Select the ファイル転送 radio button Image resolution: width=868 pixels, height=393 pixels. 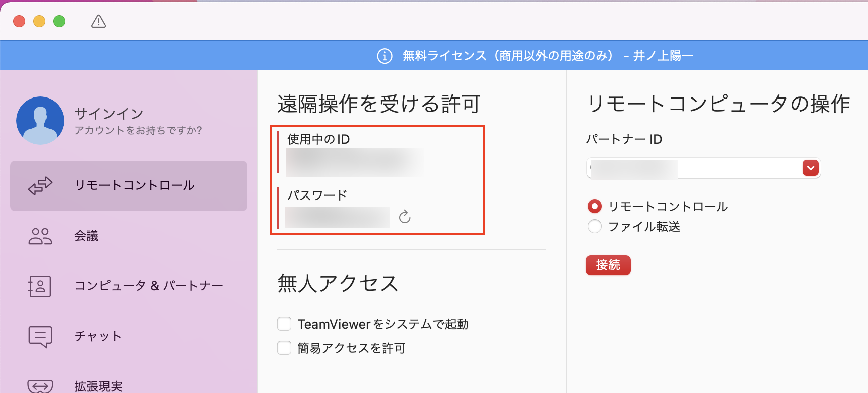[595, 227]
